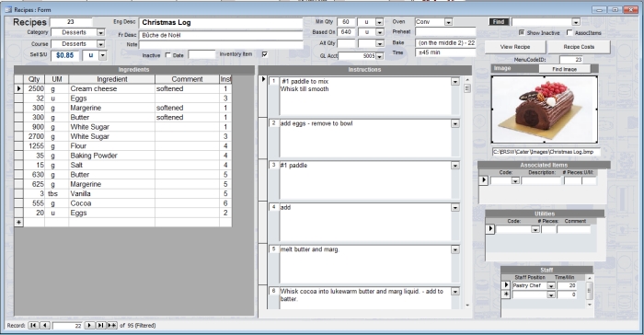The image size is (644, 335).
Task: Create a new record in navigation bar
Action: pyautogui.click(x=111, y=325)
